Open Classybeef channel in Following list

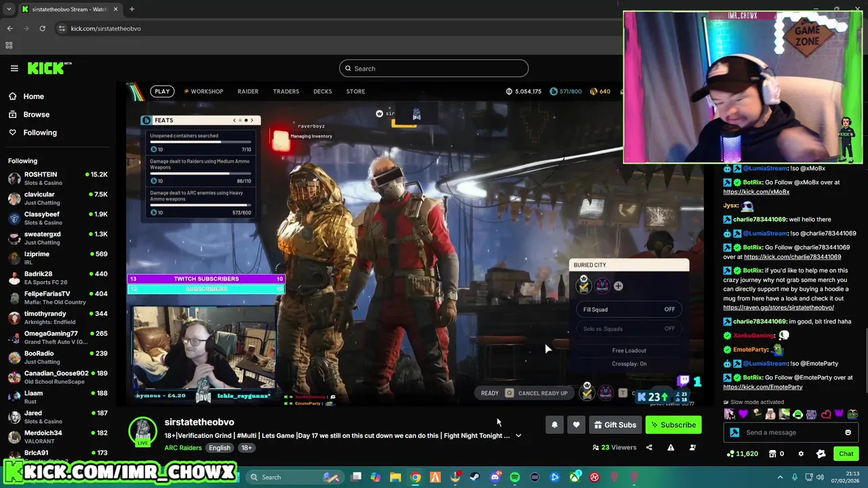point(58,218)
